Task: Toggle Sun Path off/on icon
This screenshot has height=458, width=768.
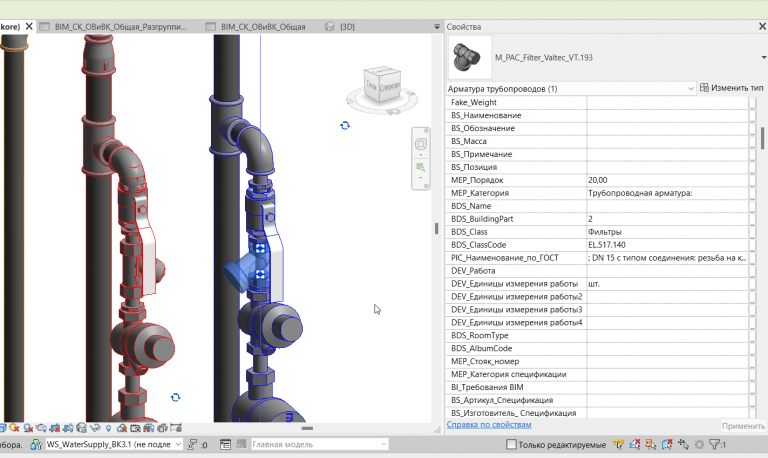Action: 14,428
